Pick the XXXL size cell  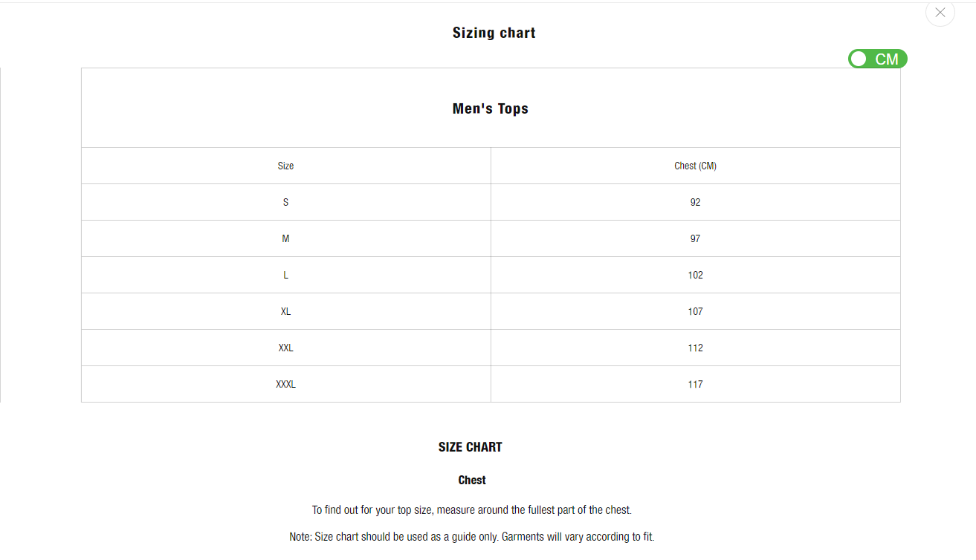(285, 384)
